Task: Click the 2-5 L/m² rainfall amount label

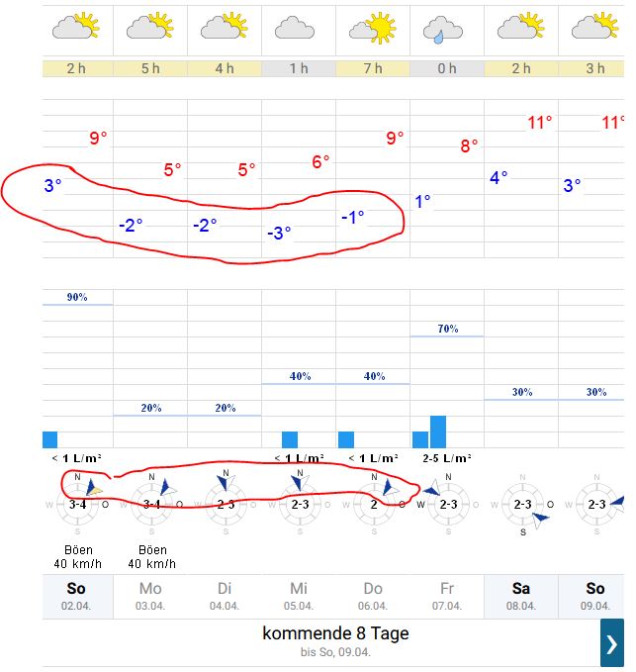Action: tap(448, 458)
